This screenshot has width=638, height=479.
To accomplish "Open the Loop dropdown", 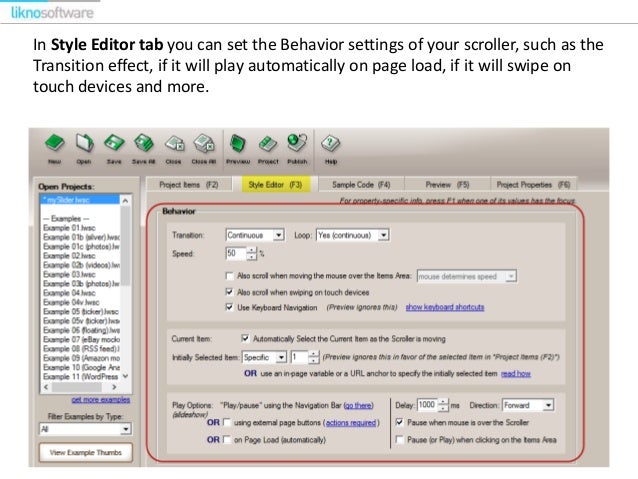I will (383, 235).
